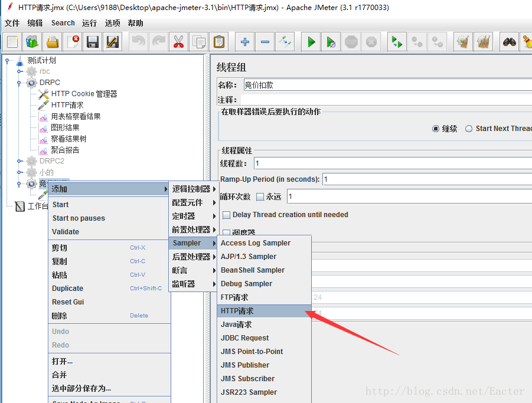
Task: Click the Stop sign toolbar icon
Action: click(x=351, y=42)
